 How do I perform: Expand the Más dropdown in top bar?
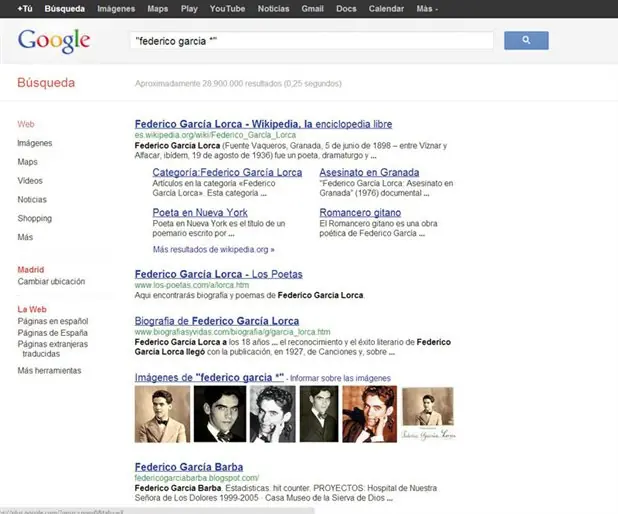[427, 9]
